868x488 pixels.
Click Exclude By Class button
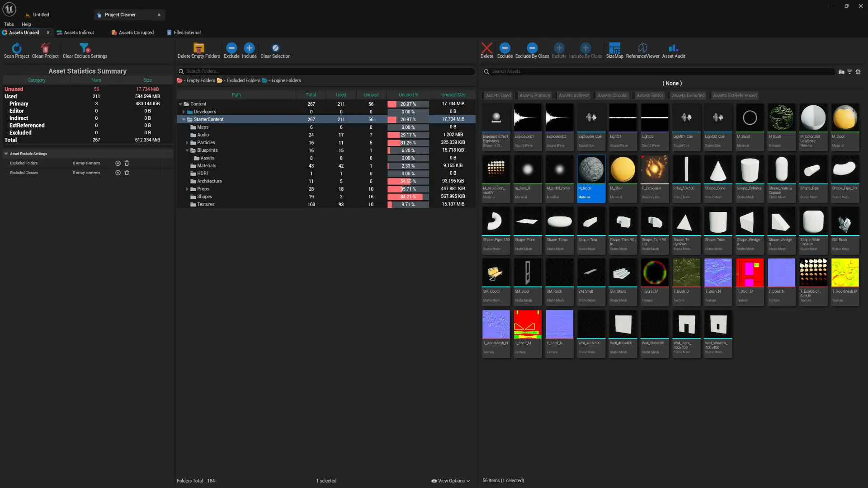tap(532, 48)
